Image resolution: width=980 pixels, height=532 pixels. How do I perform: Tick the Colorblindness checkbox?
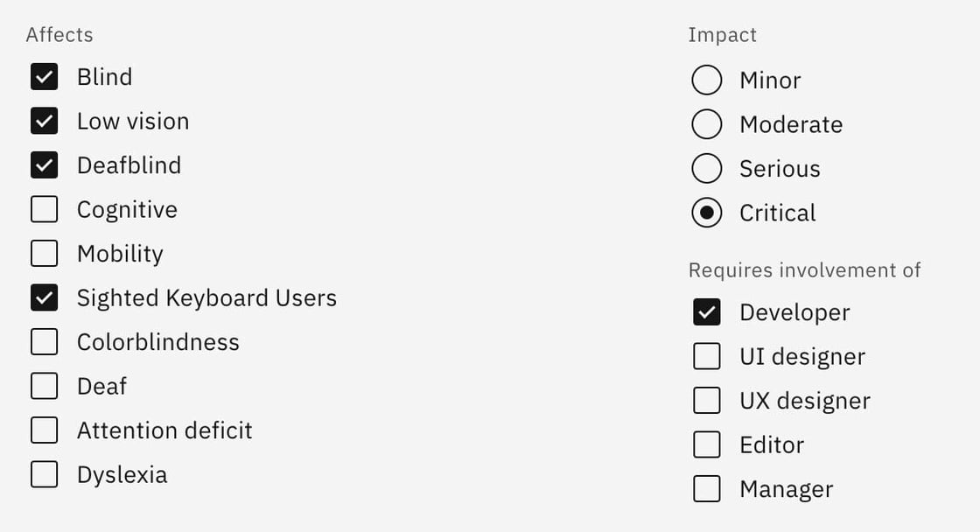coord(44,342)
